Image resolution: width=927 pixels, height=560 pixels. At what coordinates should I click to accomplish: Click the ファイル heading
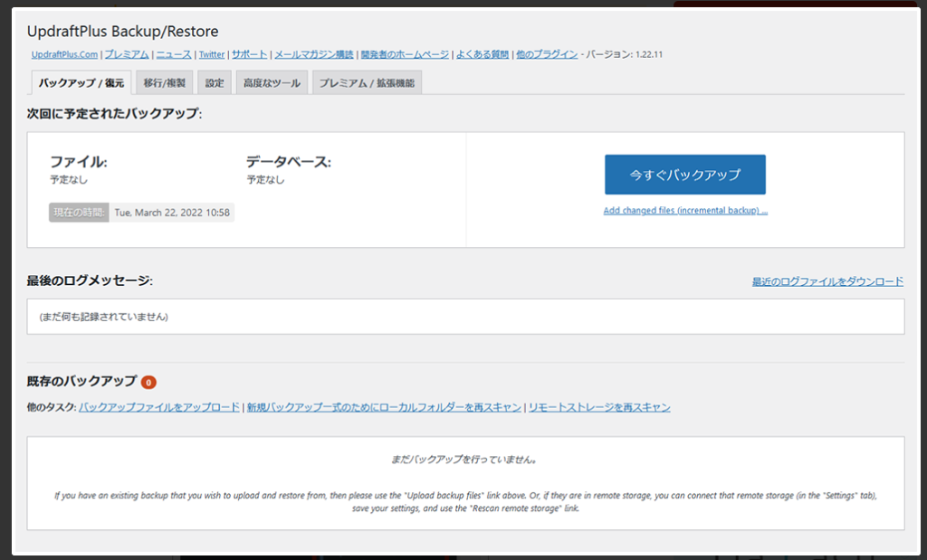[79, 162]
